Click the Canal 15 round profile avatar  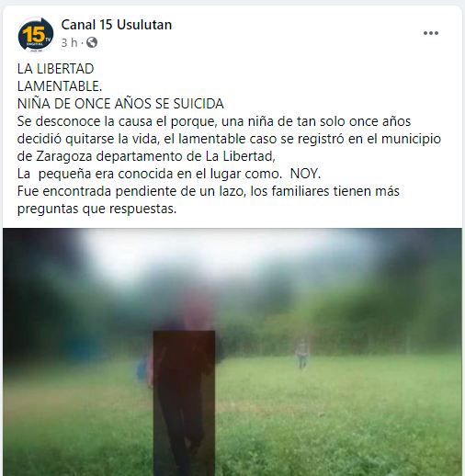click(36, 35)
